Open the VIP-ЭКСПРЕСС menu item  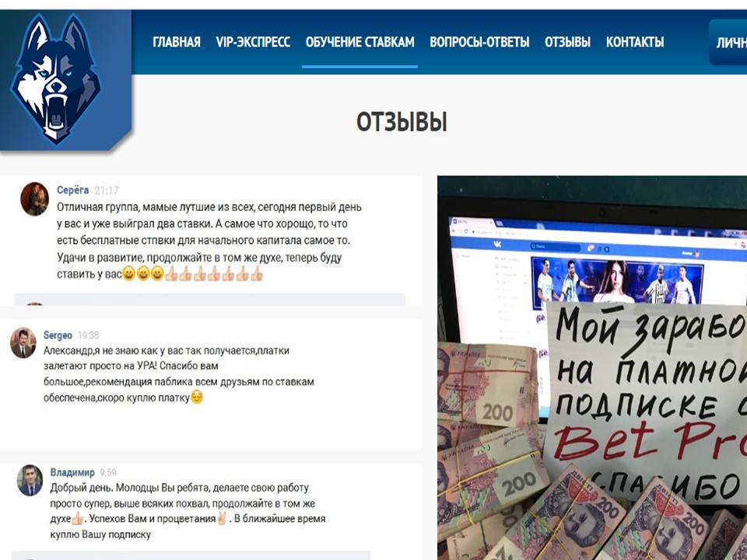[253, 42]
